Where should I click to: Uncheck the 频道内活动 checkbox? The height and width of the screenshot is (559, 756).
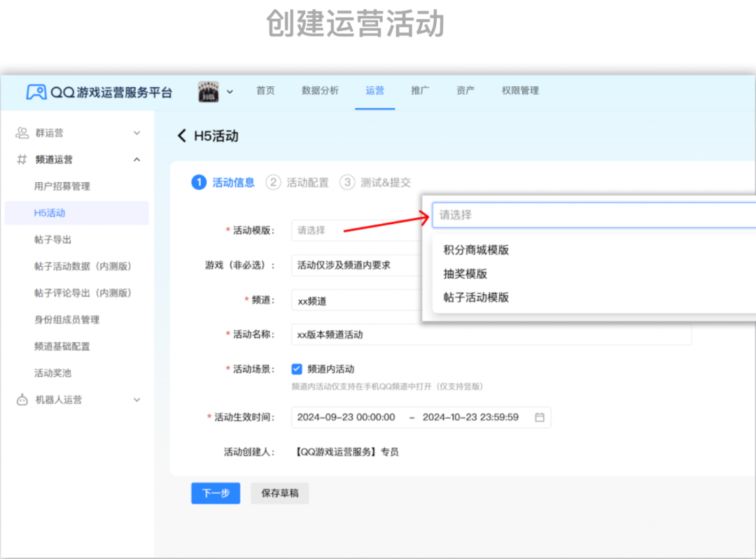(297, 369)
